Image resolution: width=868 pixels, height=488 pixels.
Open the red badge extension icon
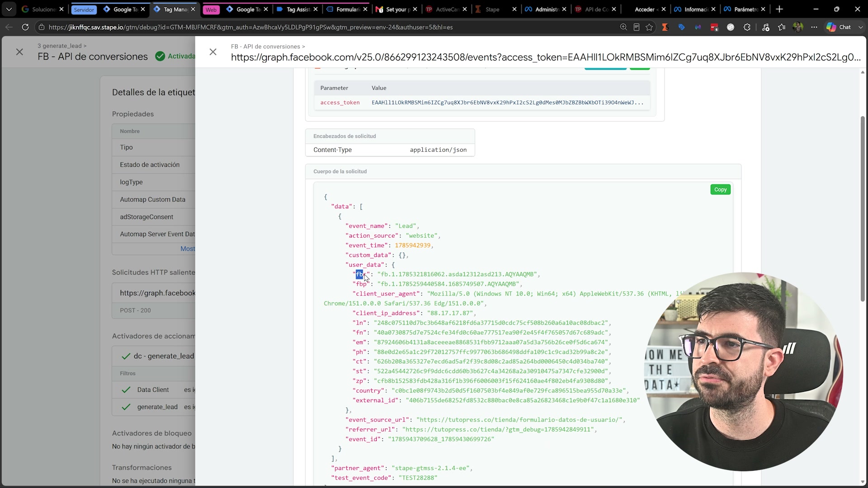pyautogui.click(x=714, y=27)
